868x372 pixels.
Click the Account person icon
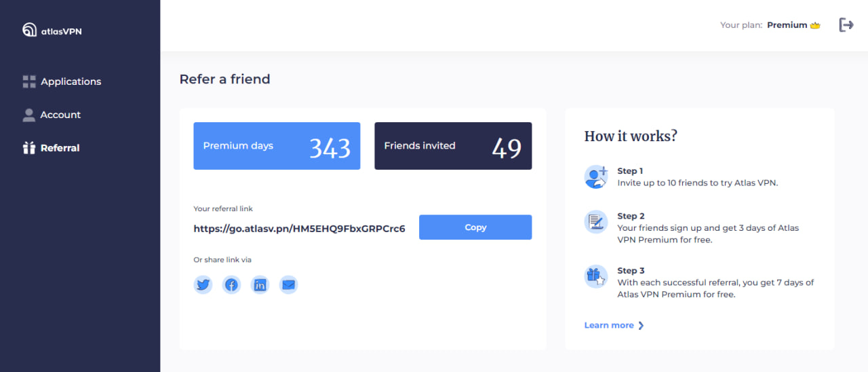click(28, 115)
